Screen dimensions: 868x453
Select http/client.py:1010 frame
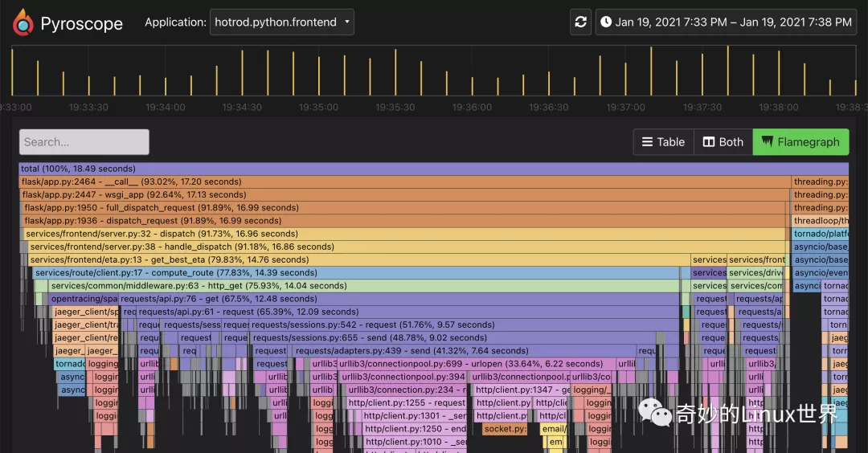tap(416, 442)
